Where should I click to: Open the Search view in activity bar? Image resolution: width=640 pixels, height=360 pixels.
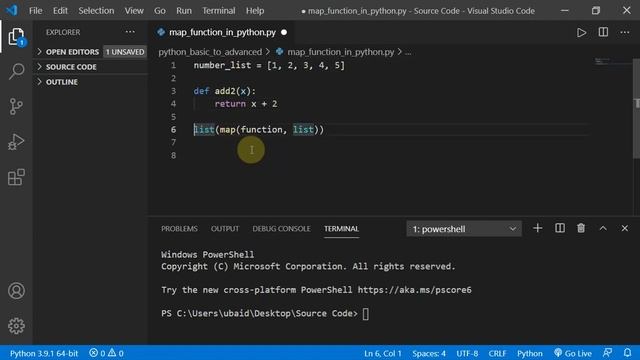[16, 71]
